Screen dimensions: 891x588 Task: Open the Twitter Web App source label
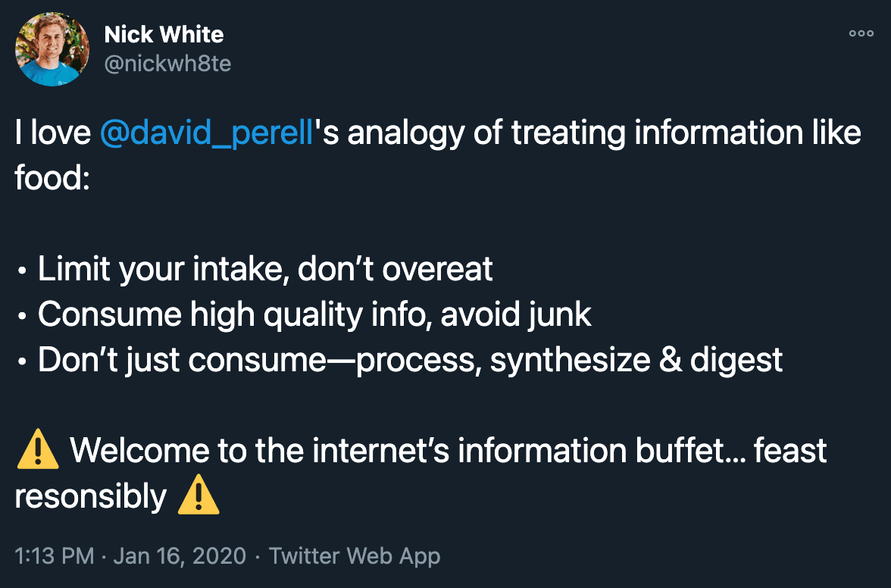354,555
